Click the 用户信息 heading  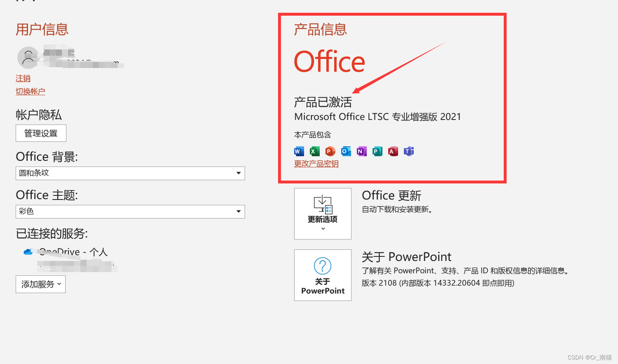pos(42,30)
